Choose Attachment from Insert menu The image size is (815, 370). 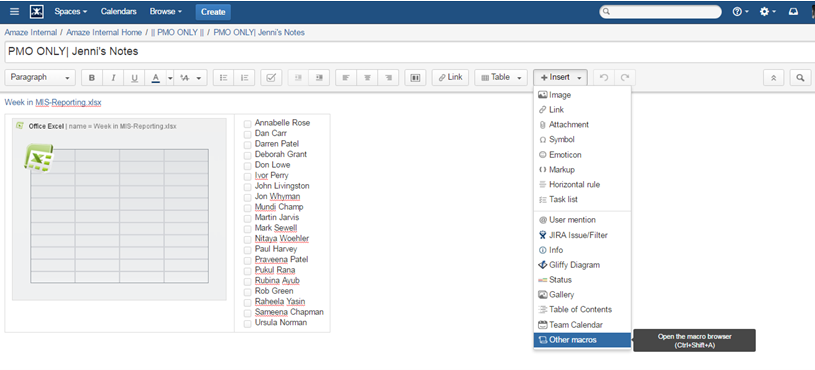[x=582, y=125]
